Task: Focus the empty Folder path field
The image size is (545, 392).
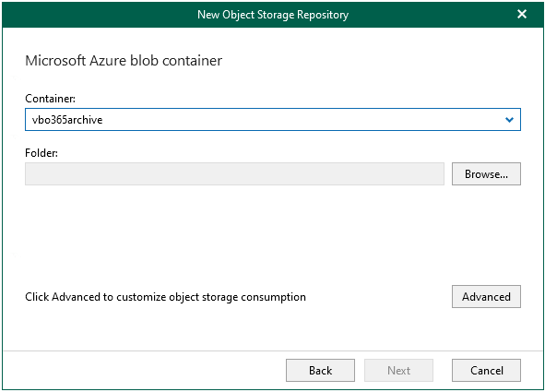Action: tap(234, 173)
